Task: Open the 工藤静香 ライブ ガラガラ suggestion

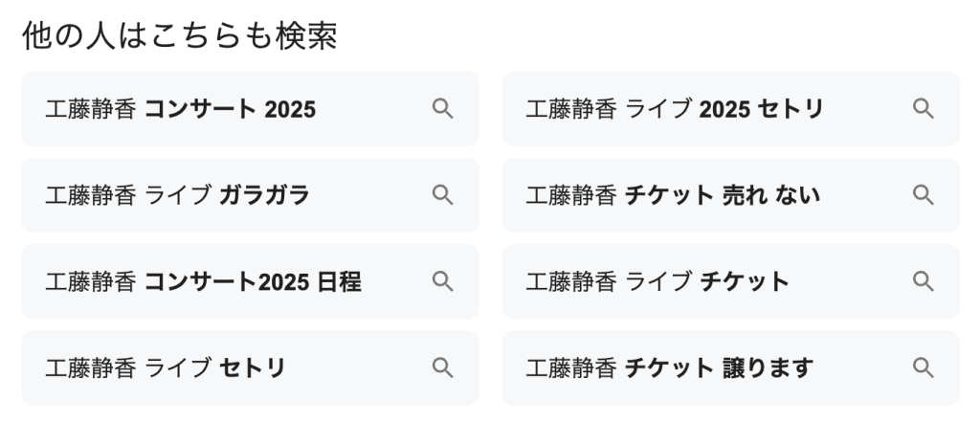Action: (x=178, y=195)
